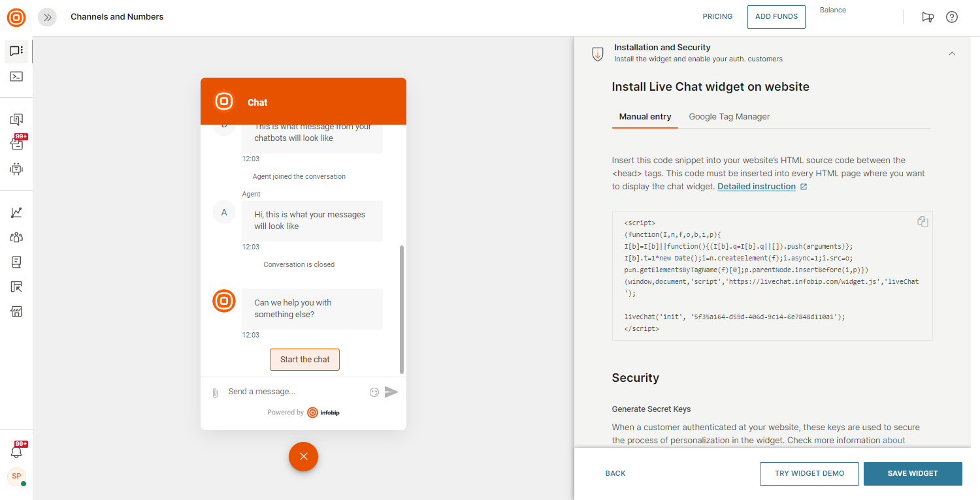Click the Balance label in header
980x500 pixels.
833,10
